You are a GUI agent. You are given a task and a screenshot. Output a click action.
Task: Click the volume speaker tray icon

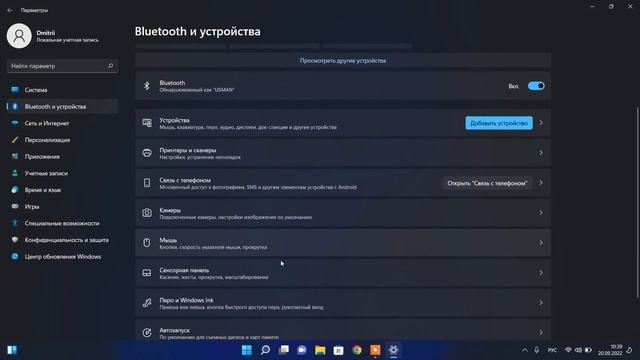(x=578, y=350)
